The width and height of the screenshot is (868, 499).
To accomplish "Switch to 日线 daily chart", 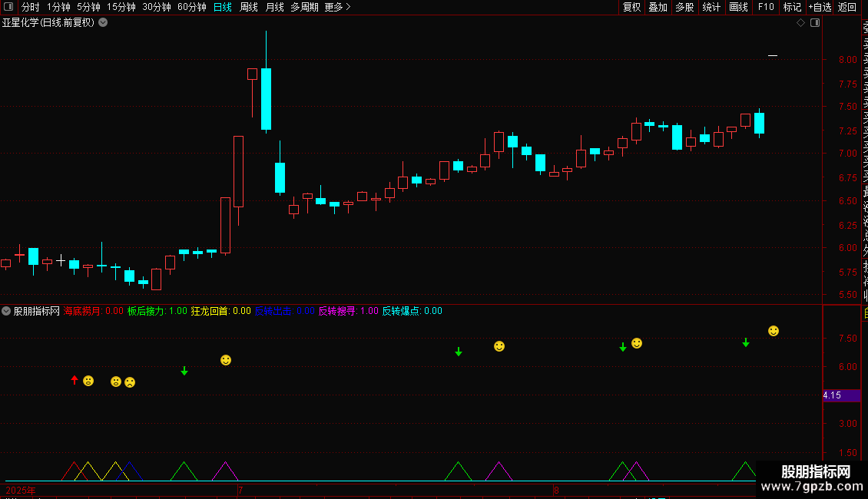I will pyautogui.click(x=223, y=7).
